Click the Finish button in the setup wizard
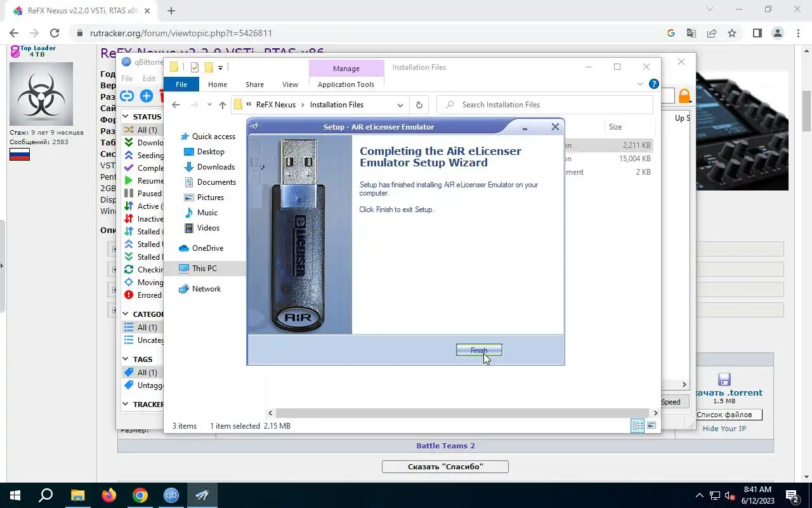This screenshot has width=812, height=508. tap(479, 350)
